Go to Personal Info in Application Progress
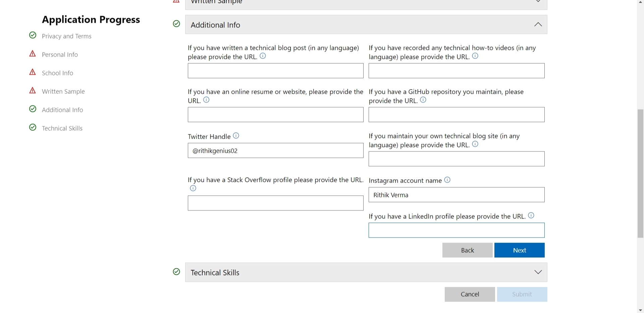The width and height of the screenshot is (644, 313). (x=60, y=55)
